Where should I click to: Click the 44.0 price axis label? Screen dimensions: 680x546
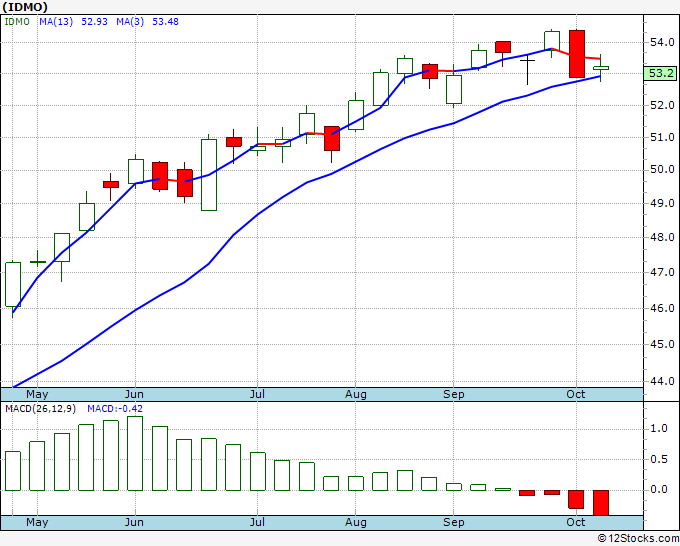[x=662, y=382]
